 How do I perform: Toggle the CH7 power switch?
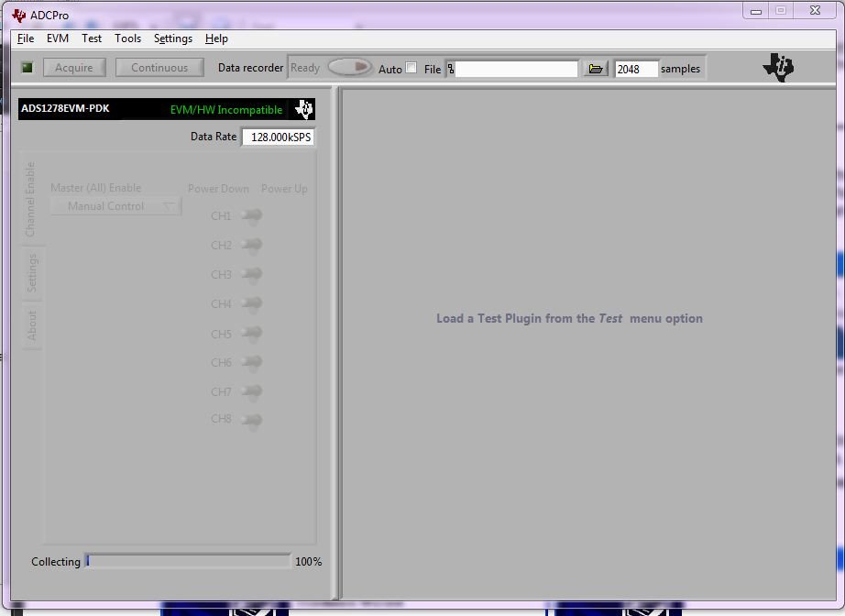pos(252,391)
